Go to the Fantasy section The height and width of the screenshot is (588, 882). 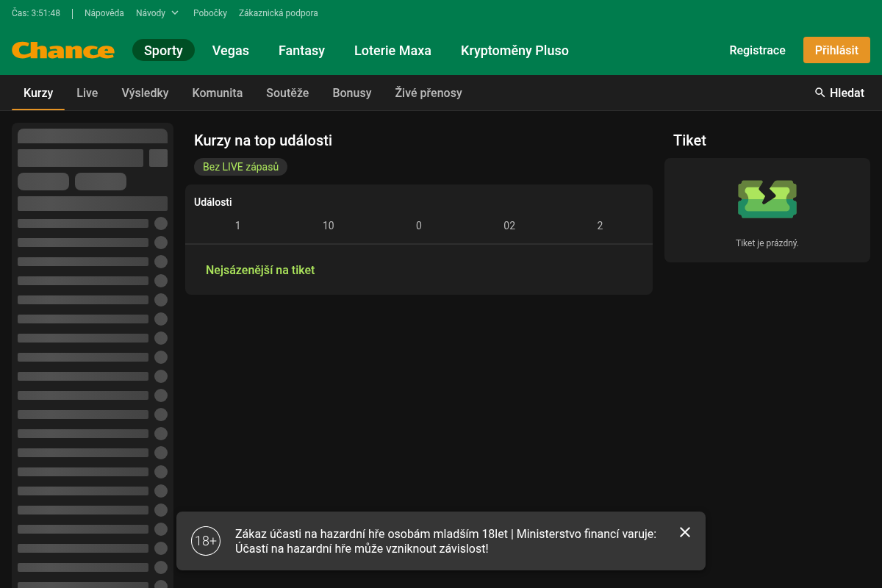click(301, 51)
